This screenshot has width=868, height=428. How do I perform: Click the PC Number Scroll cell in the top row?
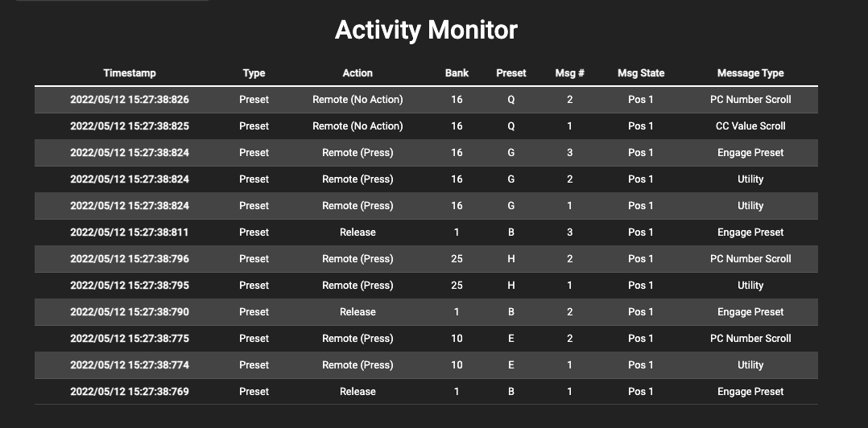pos(750,100)
